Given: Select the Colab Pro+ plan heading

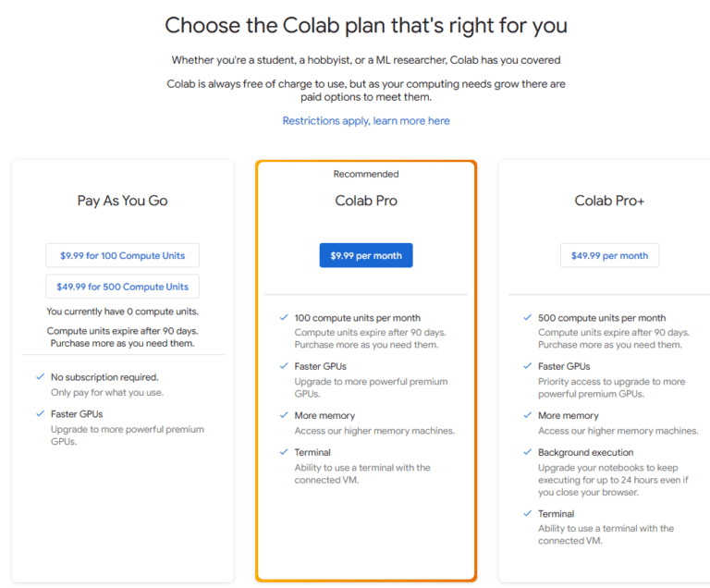Looking at the screenshot, I should [609, 201].
